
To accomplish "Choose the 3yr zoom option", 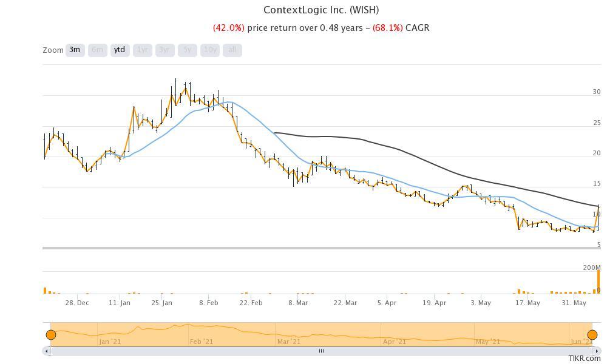I will [x=164, y=50].
